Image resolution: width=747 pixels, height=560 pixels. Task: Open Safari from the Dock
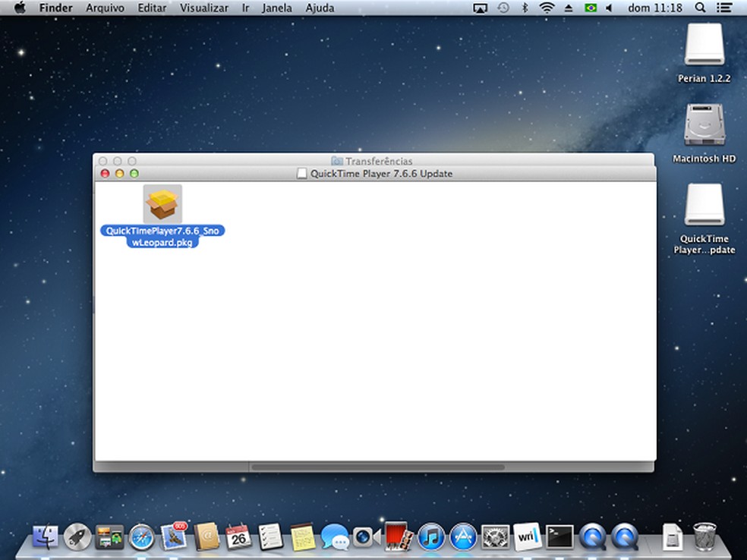click(x=141, y=539)
